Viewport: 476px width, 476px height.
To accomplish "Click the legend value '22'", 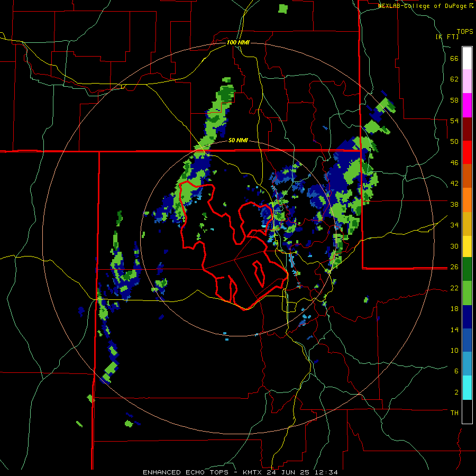I will click(x=454, y=288).
